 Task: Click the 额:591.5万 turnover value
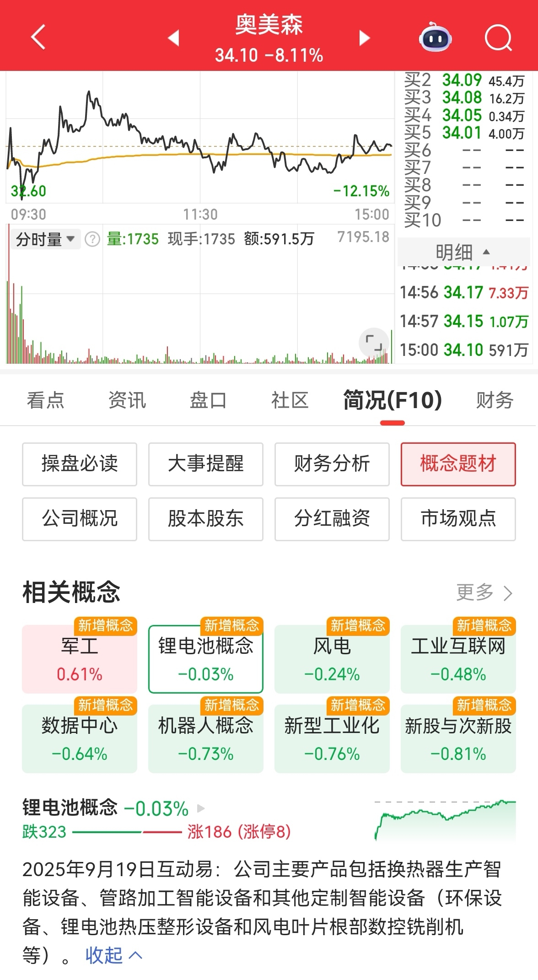pyautogui.click(x=279, y=239)
